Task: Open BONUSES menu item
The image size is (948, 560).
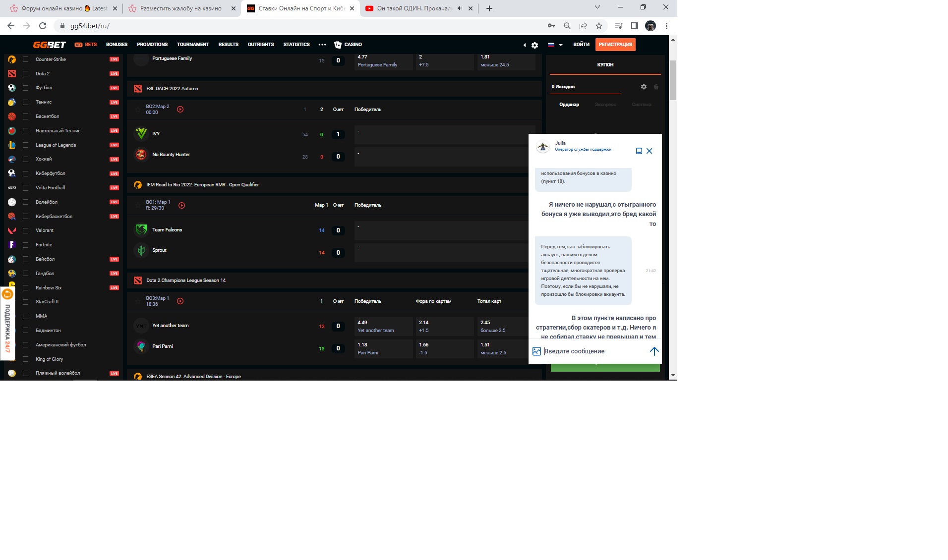Action: tap(117, 45)
